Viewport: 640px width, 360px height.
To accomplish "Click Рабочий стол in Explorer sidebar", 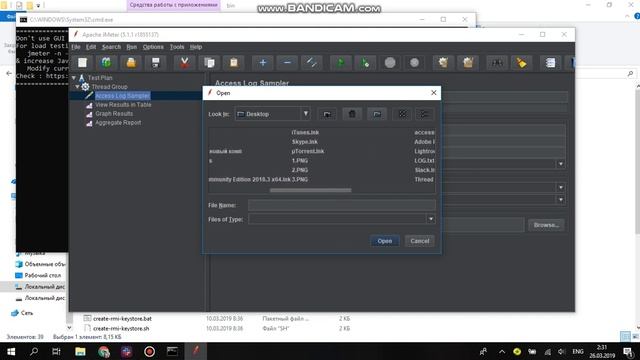I will pos(42,275).
